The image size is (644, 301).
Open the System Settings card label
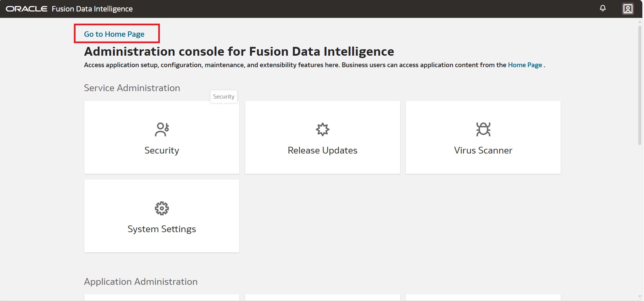162,229
